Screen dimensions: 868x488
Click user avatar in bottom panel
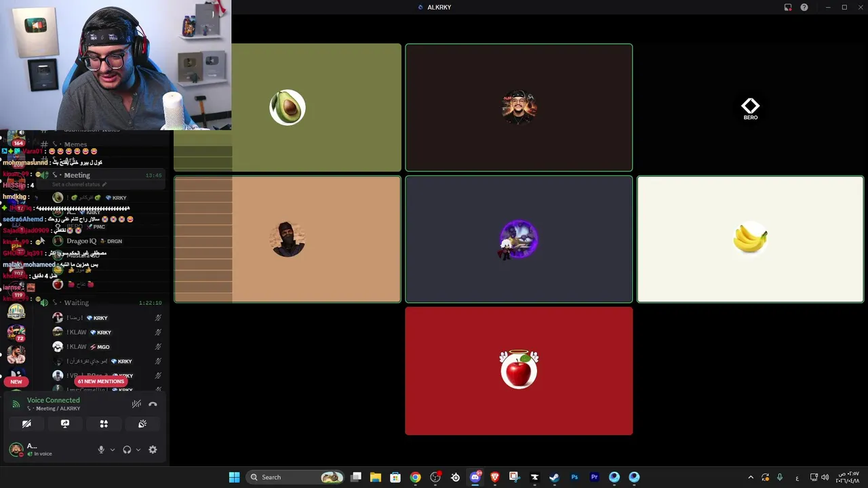16,449
